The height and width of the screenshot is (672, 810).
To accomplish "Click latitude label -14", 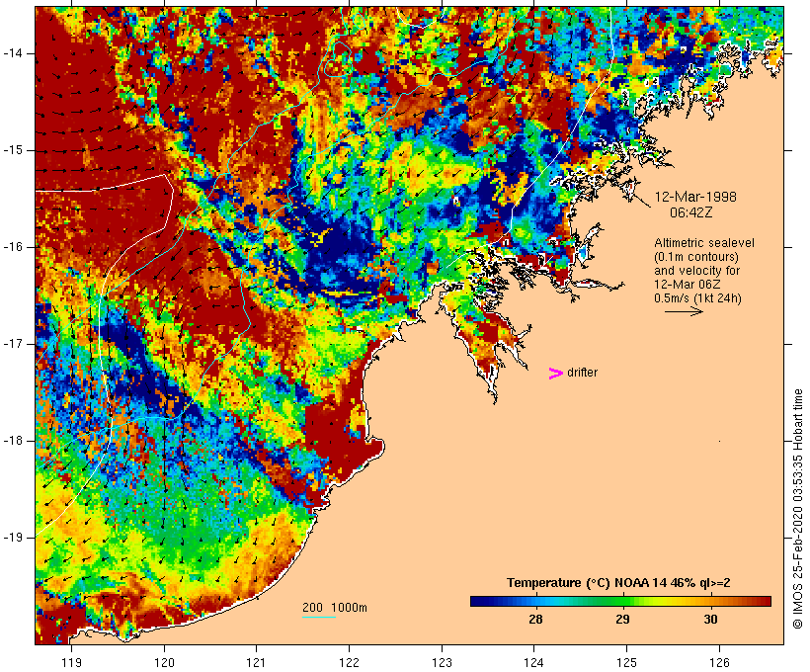I will [13, 53].
